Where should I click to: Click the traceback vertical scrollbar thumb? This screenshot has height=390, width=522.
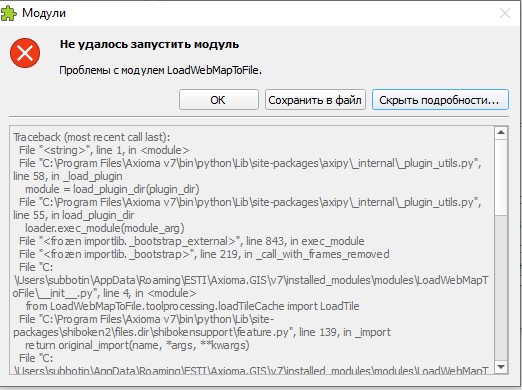[x=501, y=177]
